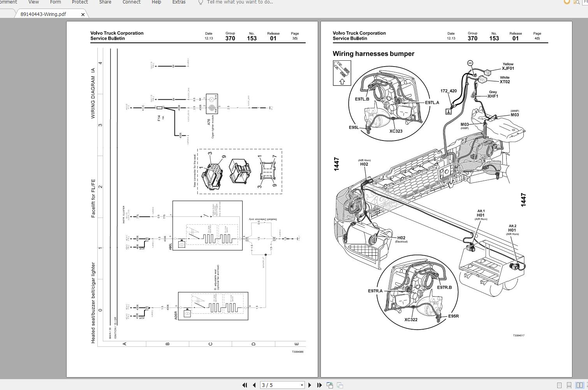The width and height of the screenshot is (588, 390).
Task: Go to the last page of the PDF
Action: pos(319,385)
